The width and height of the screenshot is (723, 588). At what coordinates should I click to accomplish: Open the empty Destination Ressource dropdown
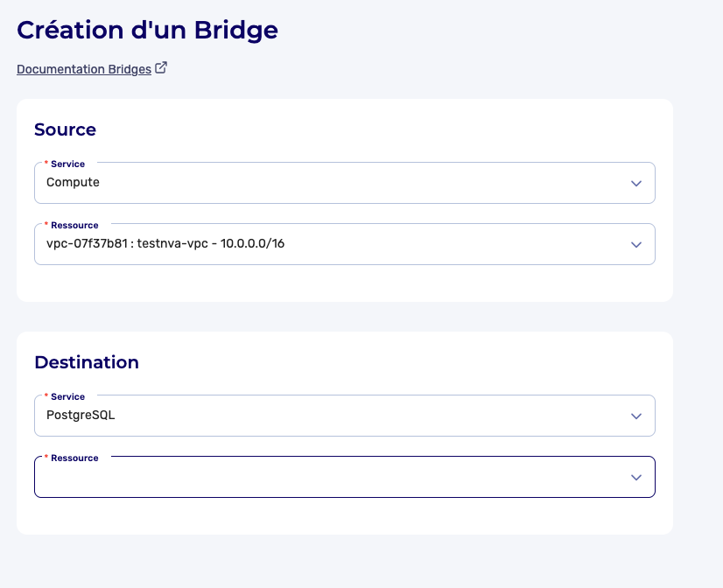click(345, 477)
